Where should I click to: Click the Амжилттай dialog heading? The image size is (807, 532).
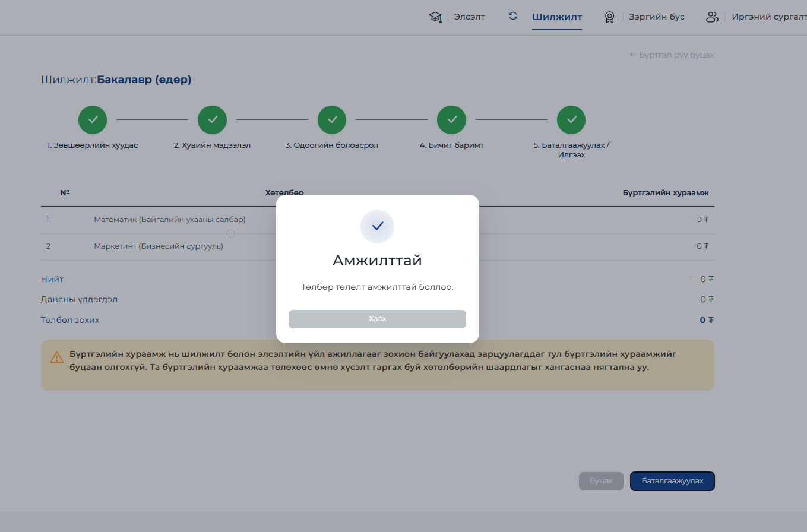pos(377,261)
